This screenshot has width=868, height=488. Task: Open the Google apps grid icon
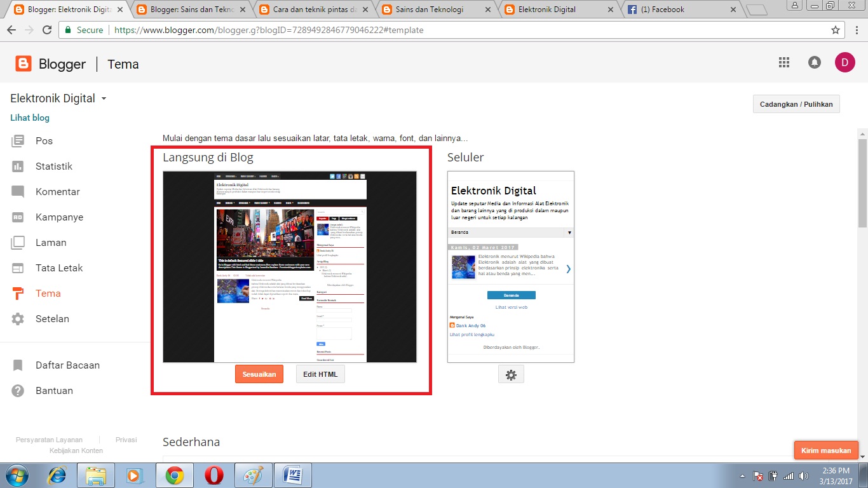783,62
